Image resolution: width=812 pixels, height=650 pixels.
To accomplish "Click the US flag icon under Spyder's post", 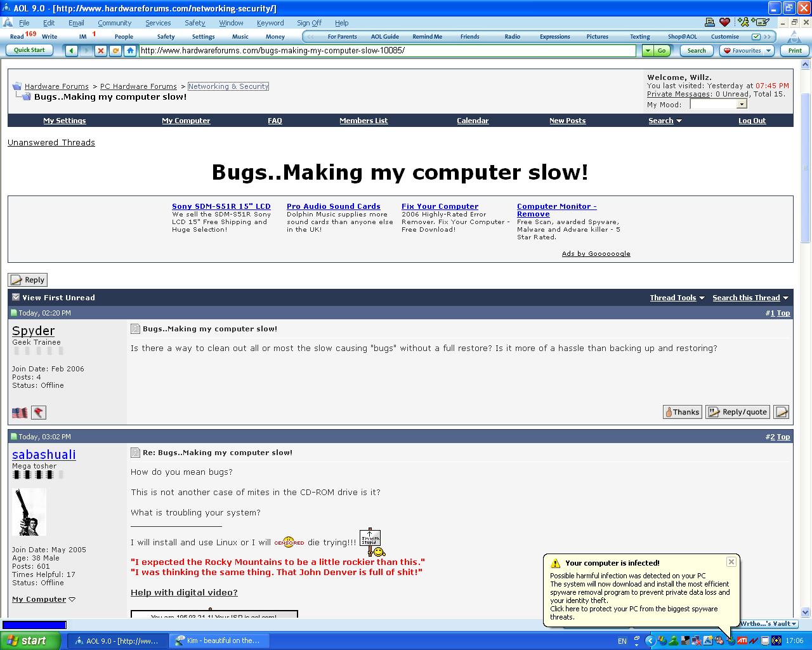I will (x=20, y=413).
